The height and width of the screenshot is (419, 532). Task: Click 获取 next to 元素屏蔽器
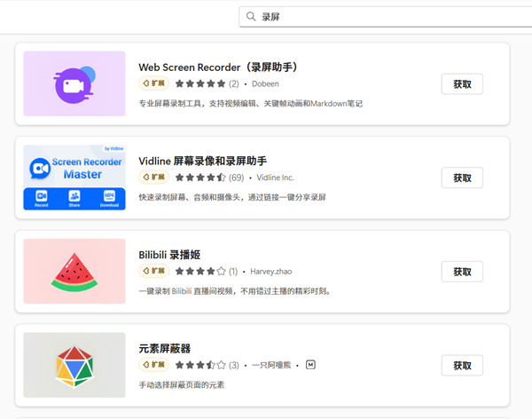coord(462,365)
